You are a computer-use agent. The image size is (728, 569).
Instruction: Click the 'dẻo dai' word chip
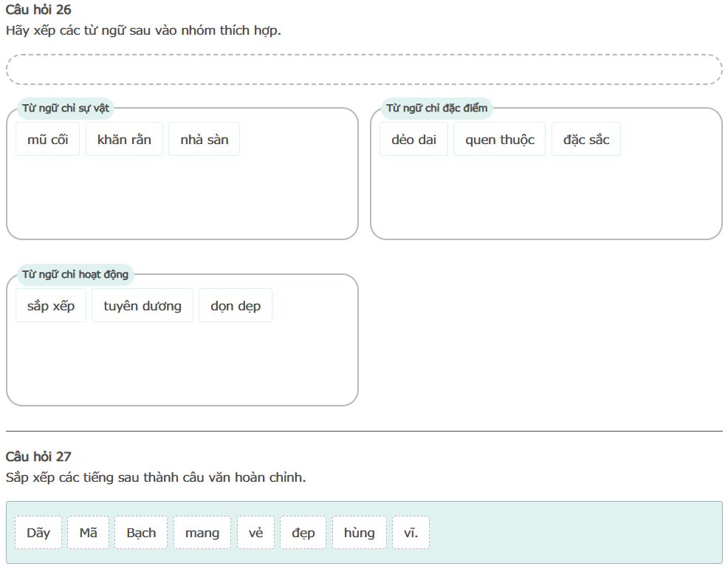(413, 140)
